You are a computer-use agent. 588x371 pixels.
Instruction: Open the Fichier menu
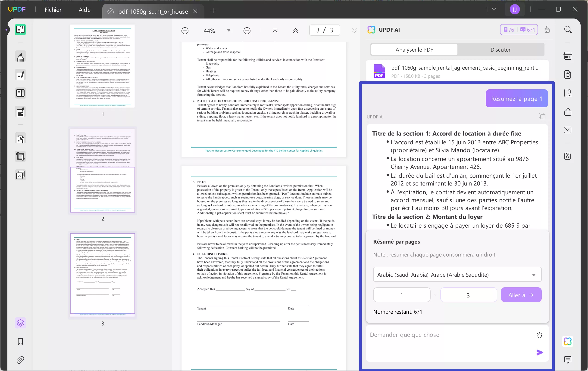pyautogui.click(x=53, y=9)
